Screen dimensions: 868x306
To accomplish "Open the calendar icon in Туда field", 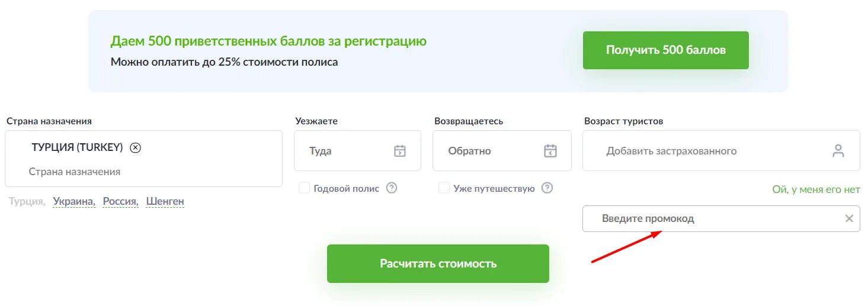I will pos(400,151).
